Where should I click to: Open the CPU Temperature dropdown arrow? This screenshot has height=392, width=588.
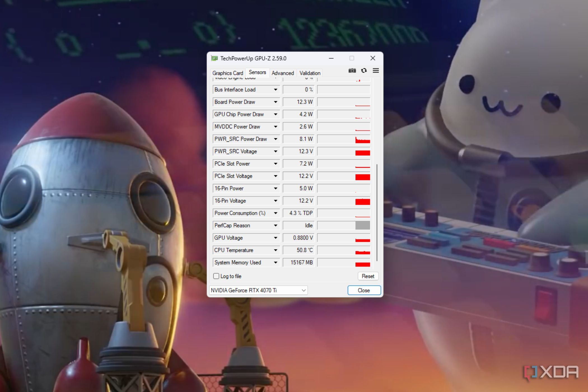276,250
